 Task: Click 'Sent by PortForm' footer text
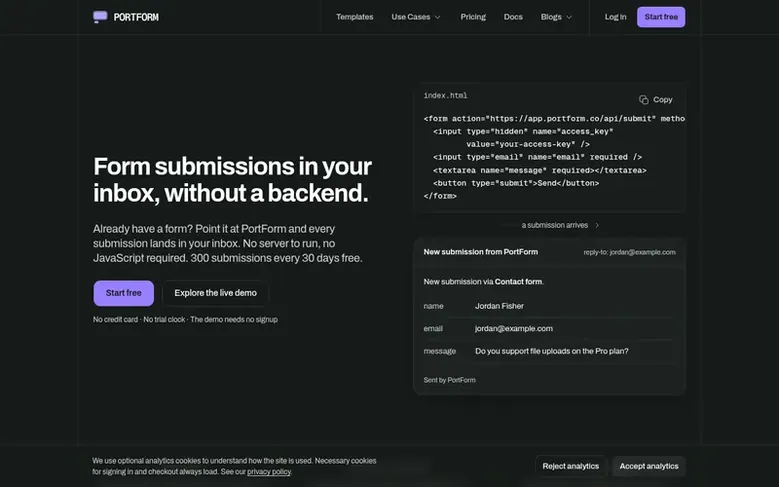point(450,380)
